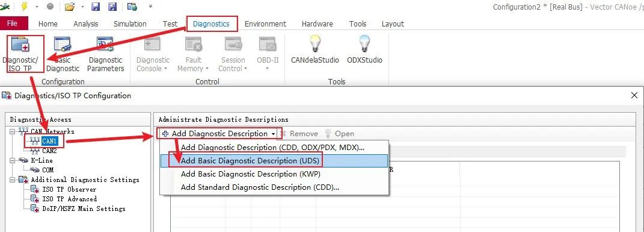
Task: Select the Diagnostics ribbon tab
Action: point(212,24)
